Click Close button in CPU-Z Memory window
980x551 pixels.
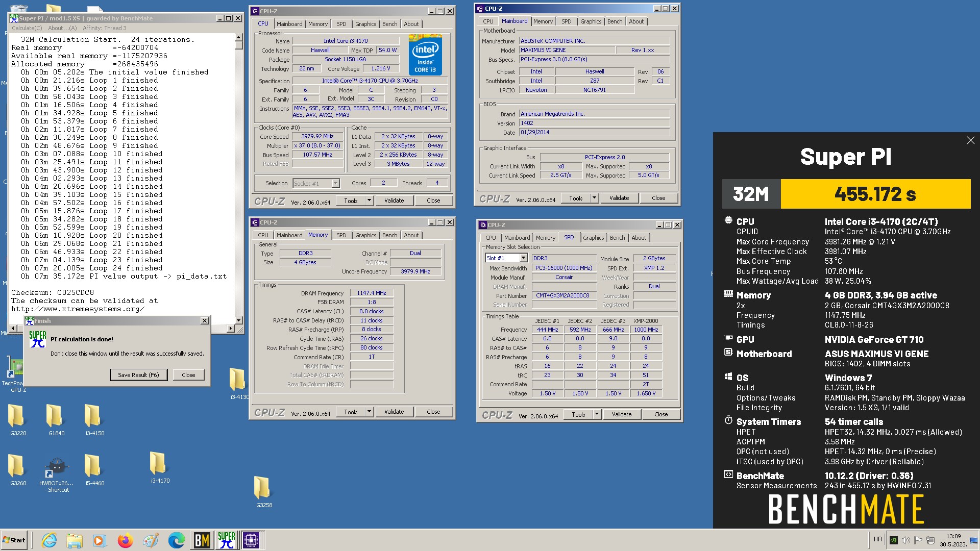coord(433,412)
